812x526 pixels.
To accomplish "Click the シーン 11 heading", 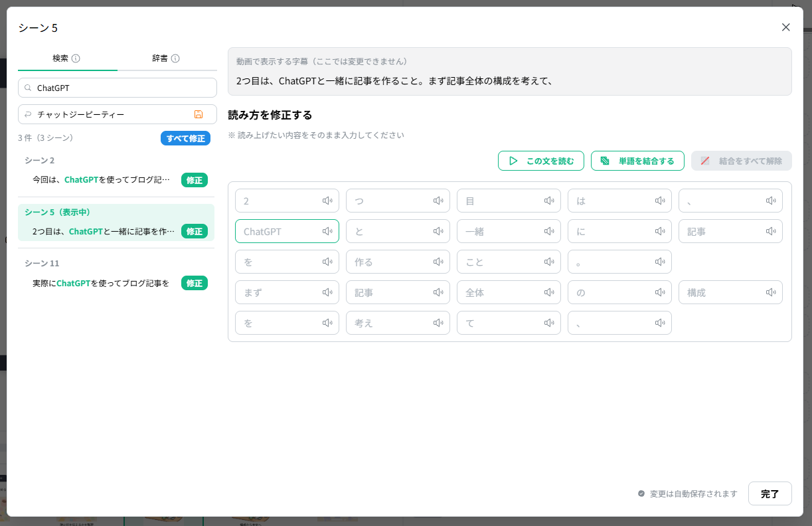I will click(42, 264).
